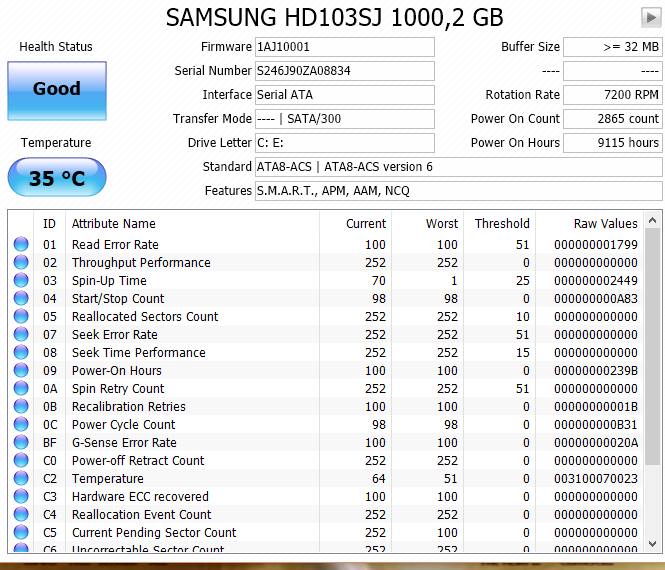Click the SAMSUNG HD103SJ 1000,2 GB title
This screenshot has height=570, width=665.
pyautogui.click(x=334, y=18)
